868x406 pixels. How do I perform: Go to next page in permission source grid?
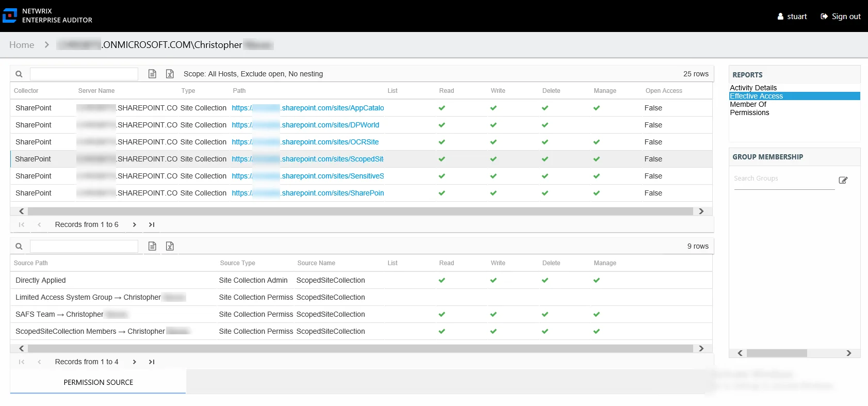[135, 362]
